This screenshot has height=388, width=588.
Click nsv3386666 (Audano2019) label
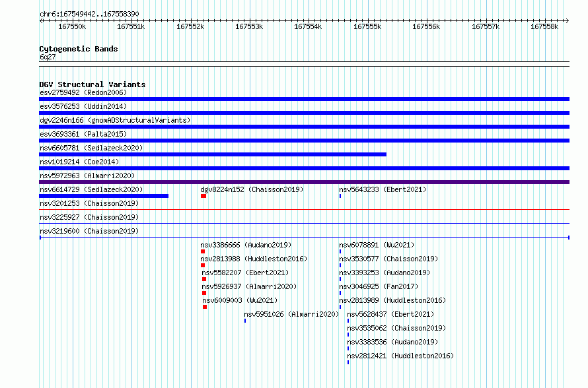click(246, 245)
